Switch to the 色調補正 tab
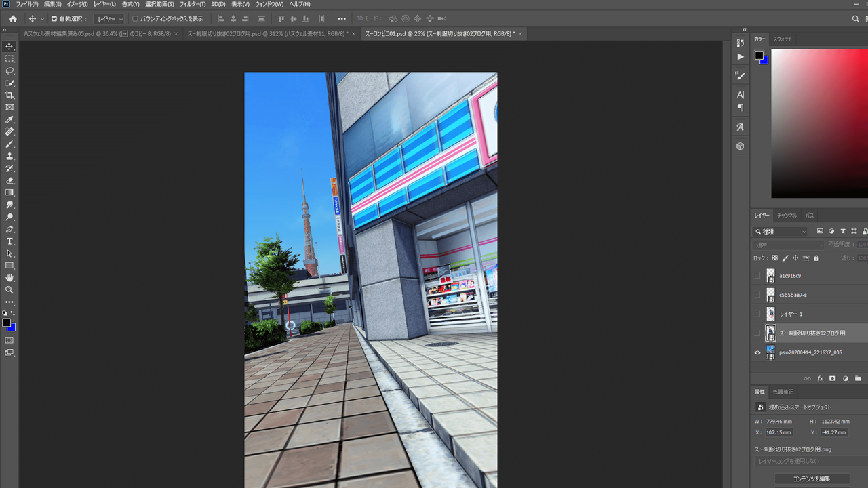The width and height of the screenshot is (868, 488). (783, 392)
